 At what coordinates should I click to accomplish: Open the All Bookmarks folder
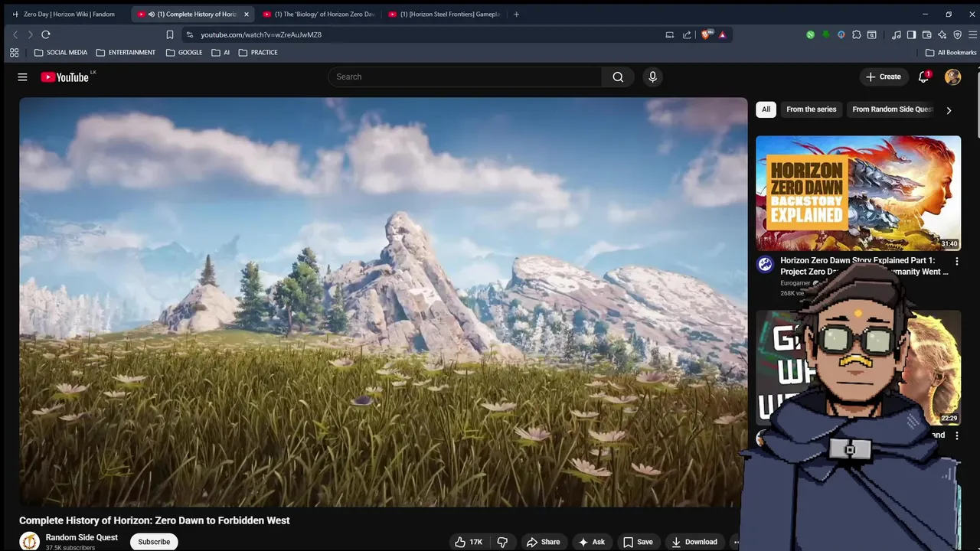click(x=951, y=53)
